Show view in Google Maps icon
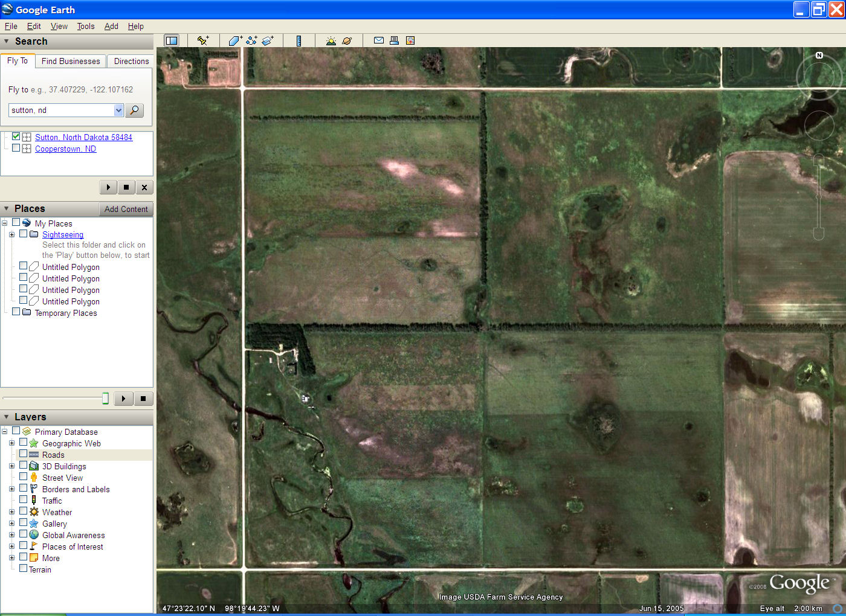Screen dimensions: 846x616 click(x=410, y=40)
